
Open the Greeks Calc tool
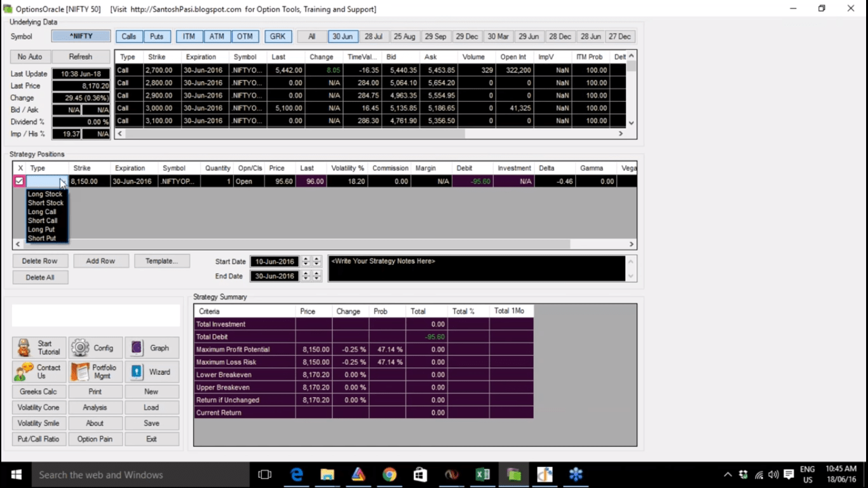point(39,391)
